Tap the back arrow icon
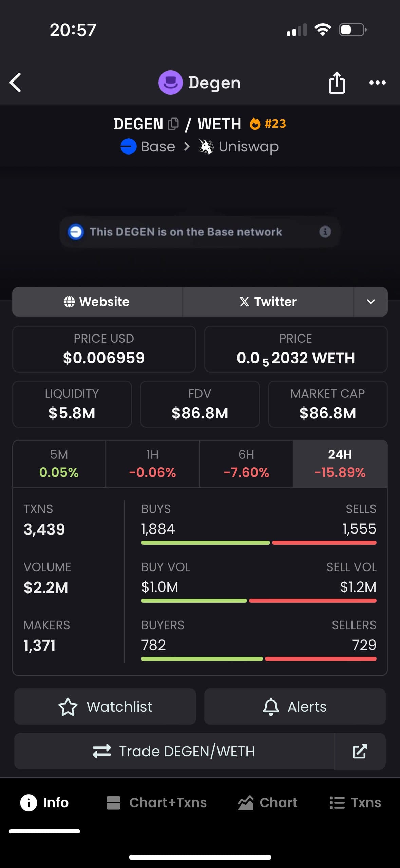This screenshot has height=868, width=400. pyautogui.click(x=16, y=83)
